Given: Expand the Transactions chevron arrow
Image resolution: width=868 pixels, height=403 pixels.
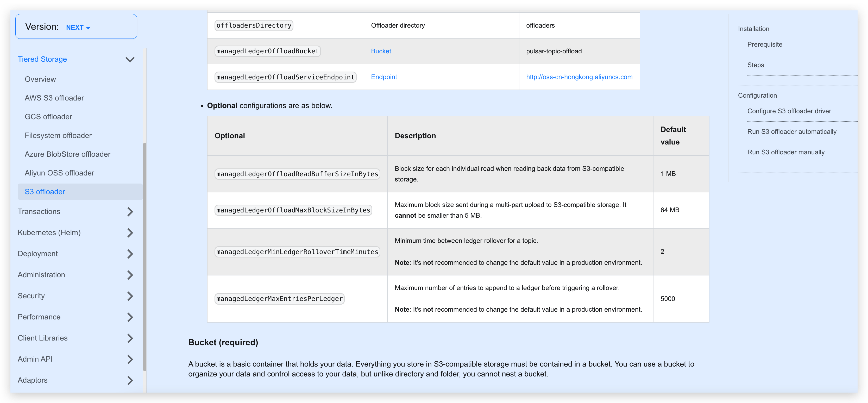Looking at the screenshot, I should click(x=130, y=212).
